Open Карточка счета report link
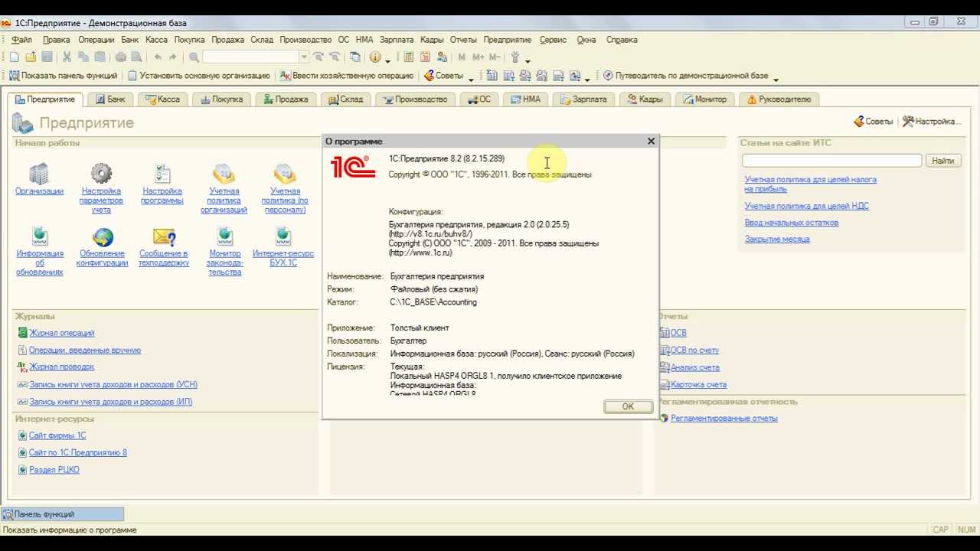The image size is (980, 551). [698, 385]
